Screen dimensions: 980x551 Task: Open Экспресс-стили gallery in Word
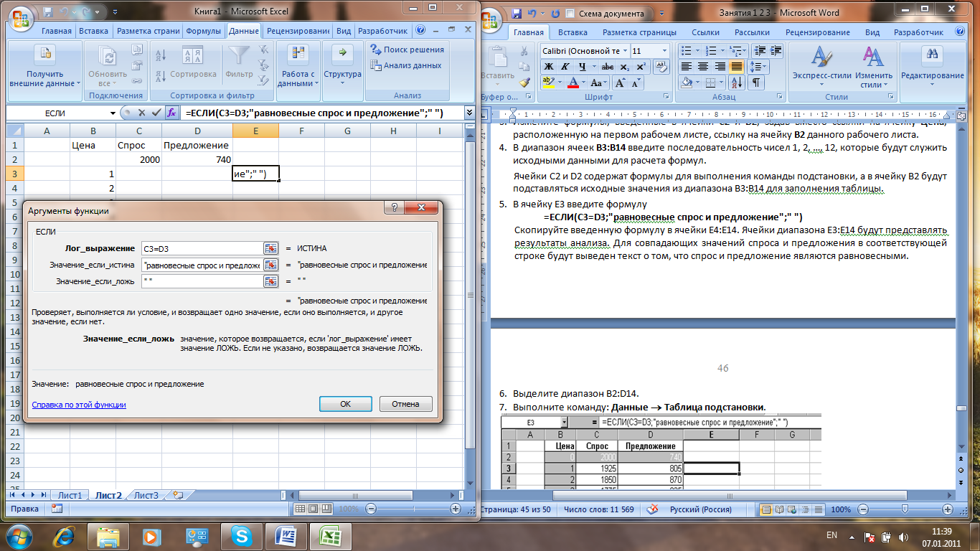point(821,66)
